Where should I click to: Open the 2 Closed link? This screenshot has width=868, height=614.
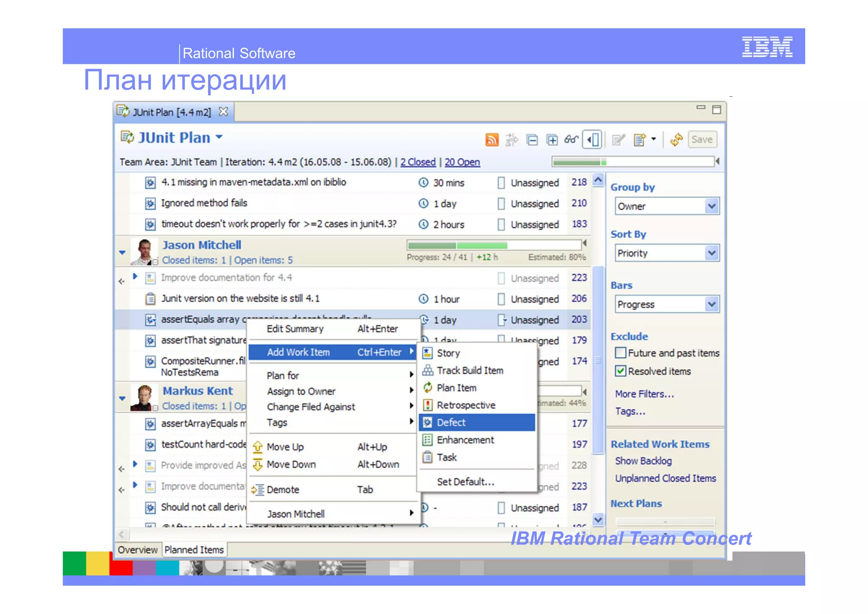[418, 162]
